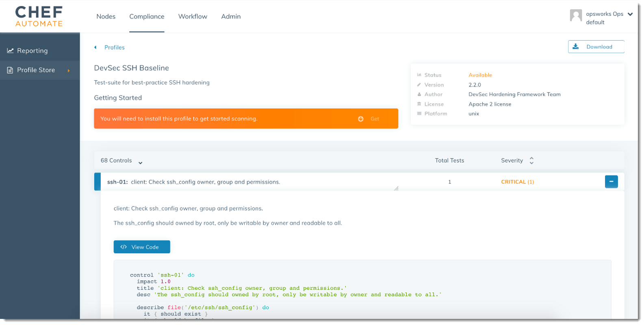Click the Chef Automate logo
Image resolution: width=644 pixels, height=325 pixels.
[x=39, y=17]
